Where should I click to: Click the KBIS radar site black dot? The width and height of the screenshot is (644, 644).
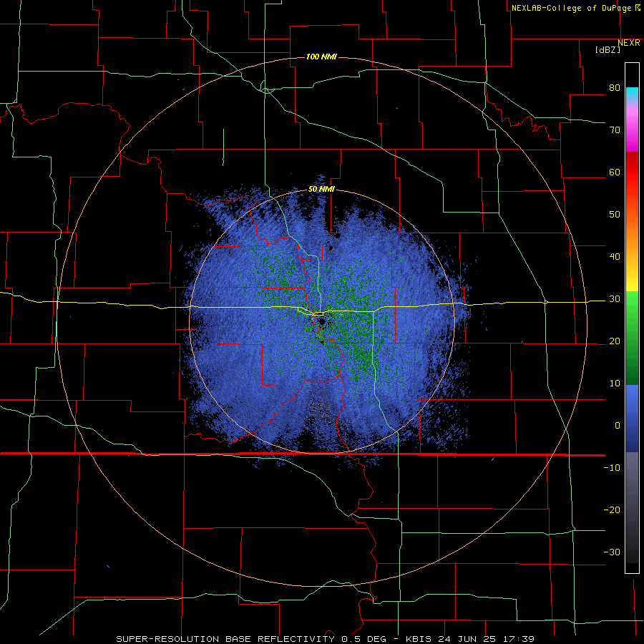click(321, 321)
